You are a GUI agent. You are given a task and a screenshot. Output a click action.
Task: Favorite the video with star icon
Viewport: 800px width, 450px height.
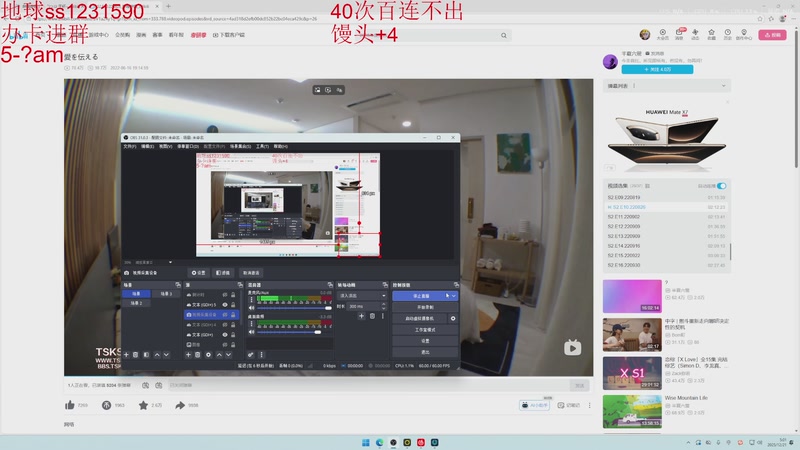(x=143, y=405)
